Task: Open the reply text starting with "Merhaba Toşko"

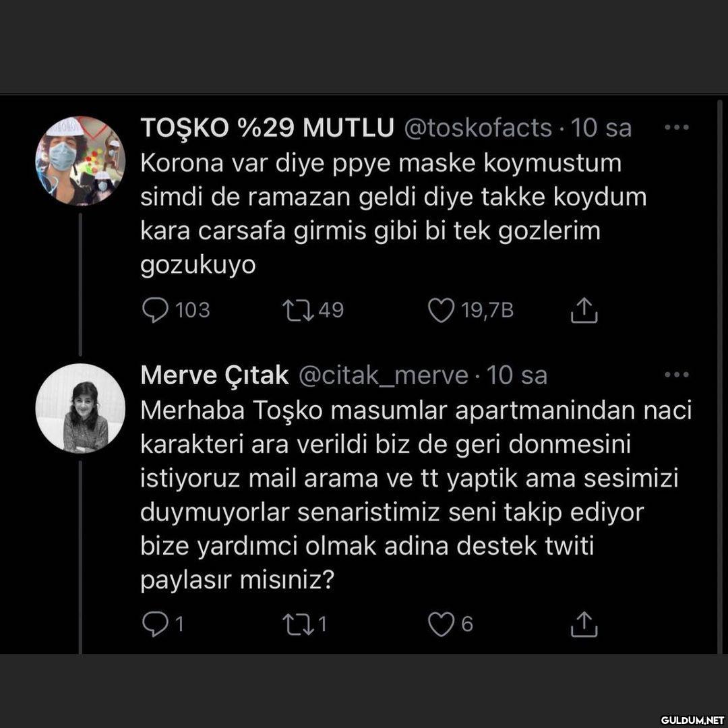Action: tap(415, 495)
